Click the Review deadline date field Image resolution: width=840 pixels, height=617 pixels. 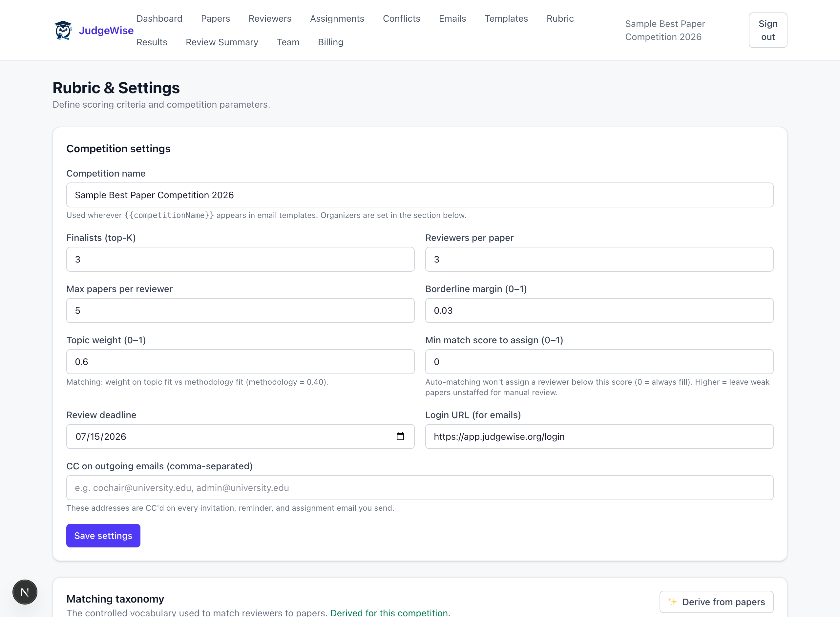(x=240, y=436)
